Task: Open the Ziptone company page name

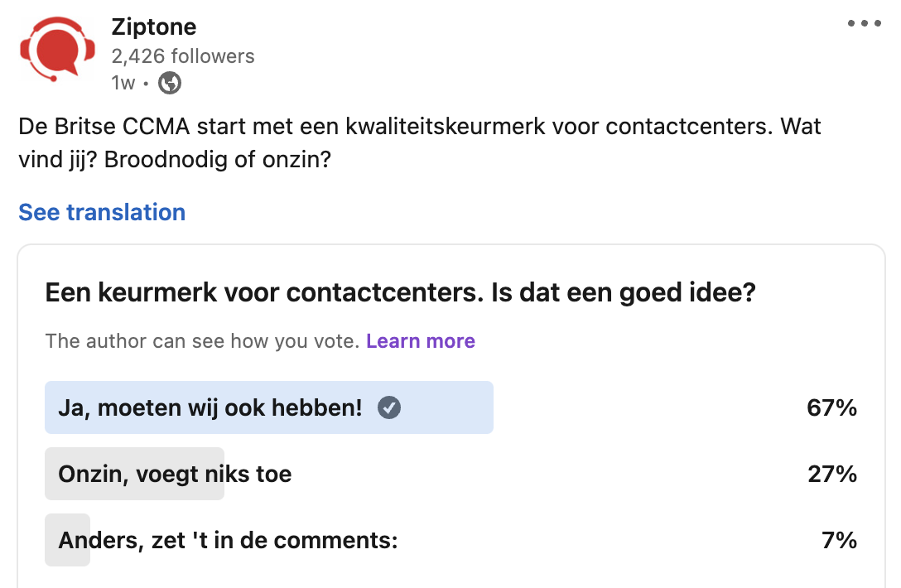Action: click(x=153, y=27)
